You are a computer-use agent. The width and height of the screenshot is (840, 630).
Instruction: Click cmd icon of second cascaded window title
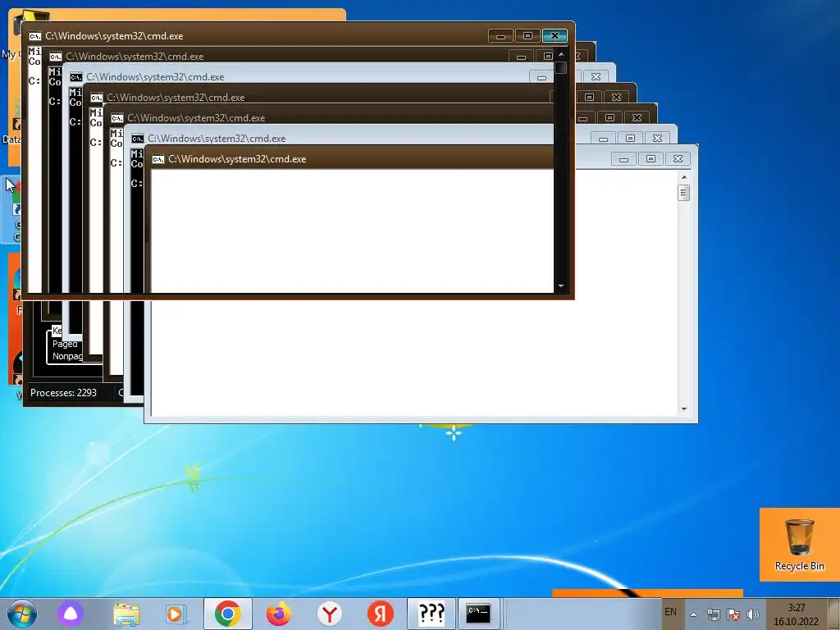pos(56,57)
